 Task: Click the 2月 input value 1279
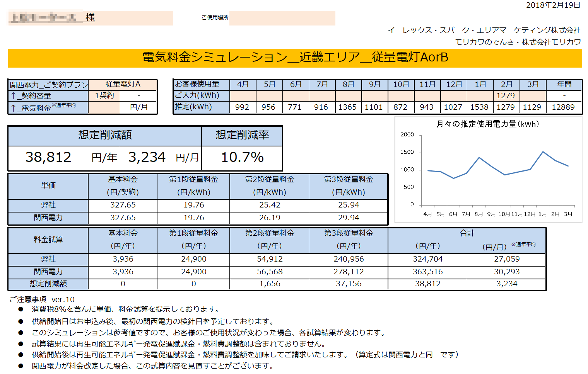[506, 95]
